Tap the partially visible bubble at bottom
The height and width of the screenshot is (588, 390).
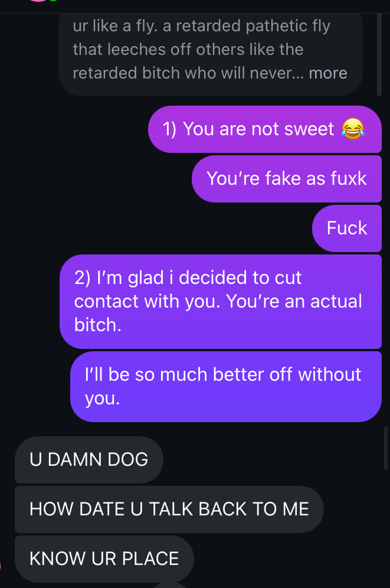click(x=171, y=586)
